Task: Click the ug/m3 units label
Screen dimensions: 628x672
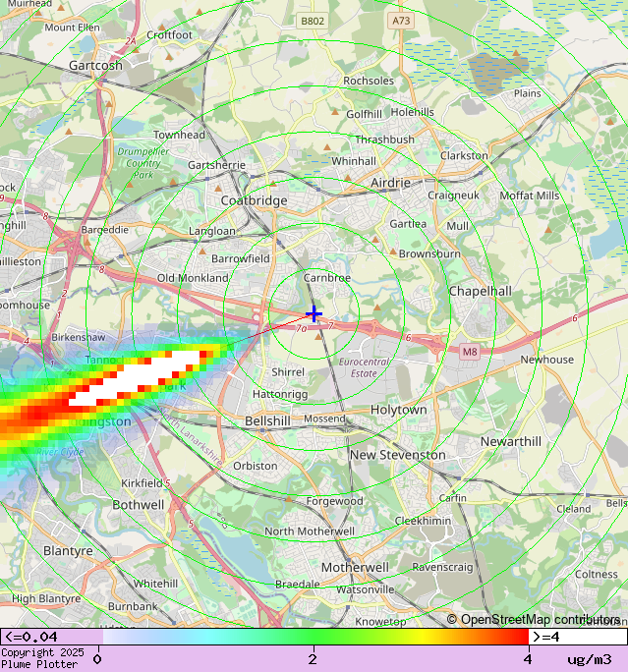Action: pyautogui.click(x=590, y=659)
